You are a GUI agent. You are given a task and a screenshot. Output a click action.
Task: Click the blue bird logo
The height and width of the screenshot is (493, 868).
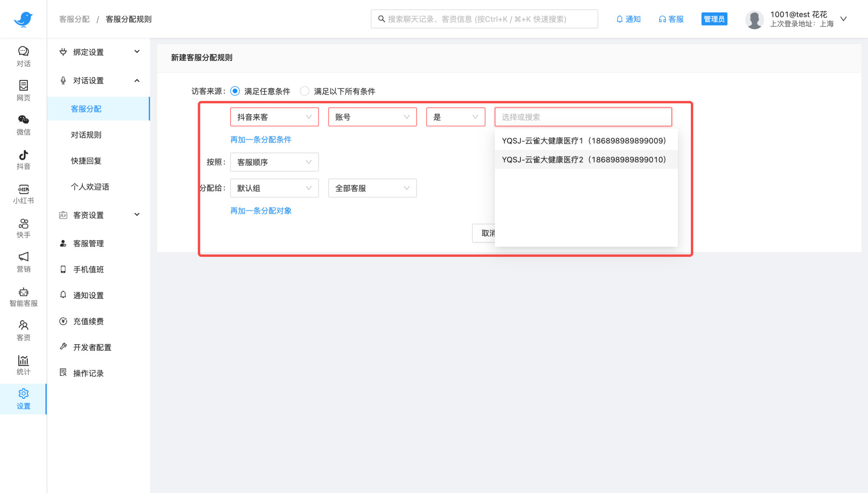(x=23, y=19)
